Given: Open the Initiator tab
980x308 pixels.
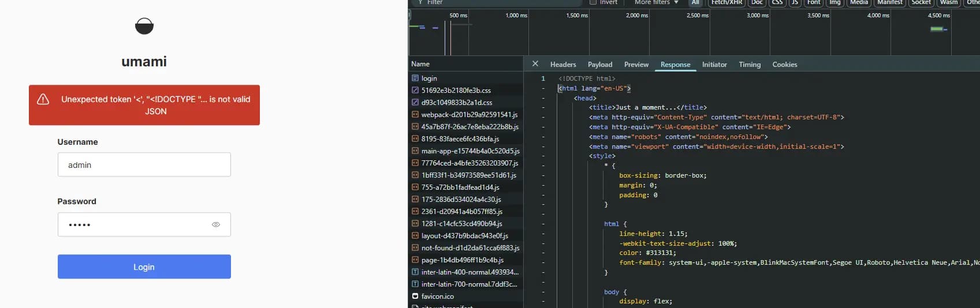Looking at the screenshot, I should coord(714,65).
